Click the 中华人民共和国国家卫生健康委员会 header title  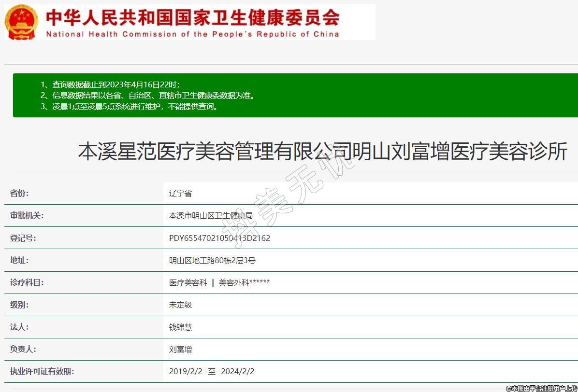[x=192, y=17]
